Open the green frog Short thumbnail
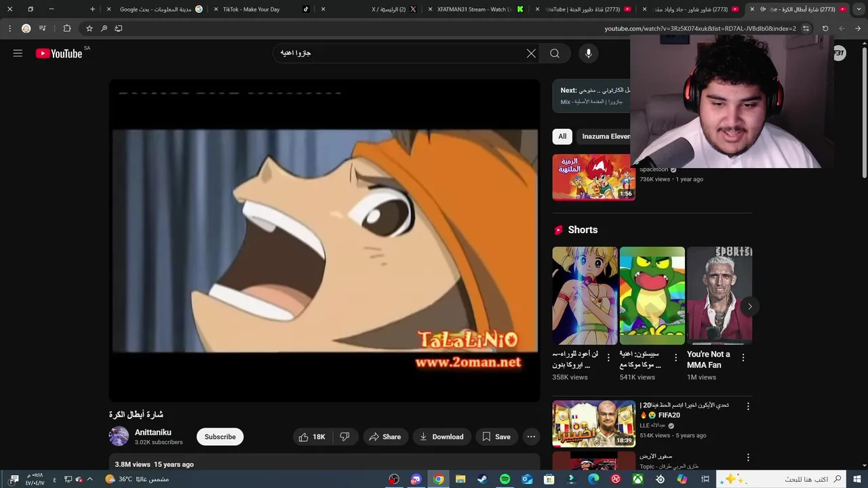The width and height of the screenshot is (868, 488). [x=652, y=296]
